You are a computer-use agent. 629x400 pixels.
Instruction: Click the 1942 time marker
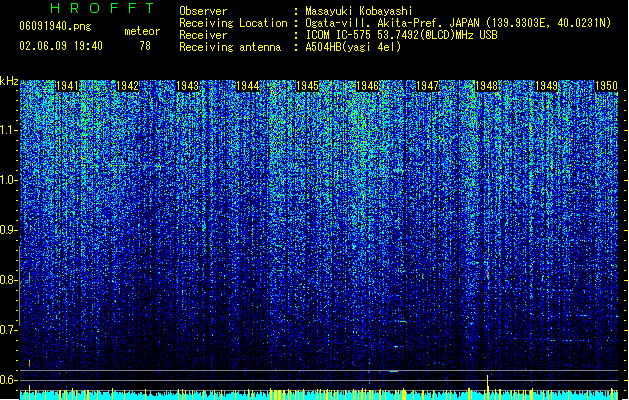click(x=127, y=86)
